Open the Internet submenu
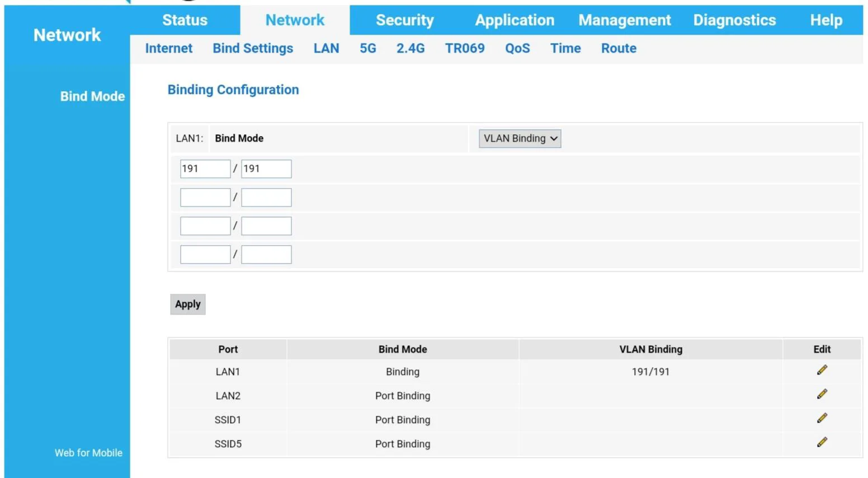 click(x=168, y=49)
